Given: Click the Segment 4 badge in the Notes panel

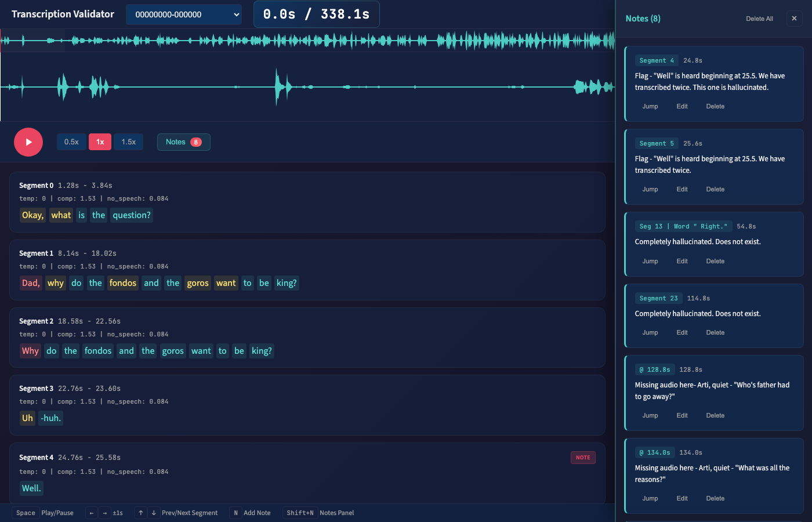Looking at the screenshot, I should click(x=657, y=60).
